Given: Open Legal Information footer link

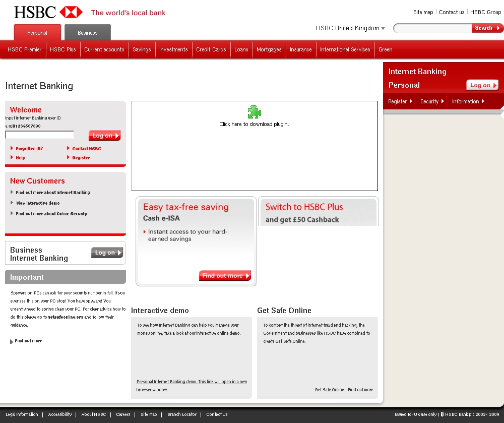Looking at the screenshot, I should coord(22,414).
